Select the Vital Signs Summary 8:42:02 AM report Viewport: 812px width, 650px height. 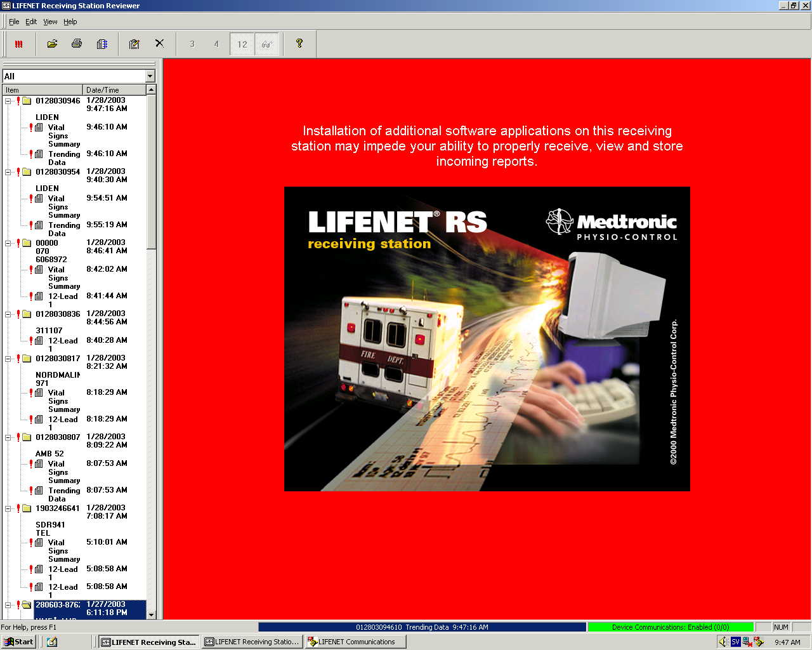pyautogui.click(x=64, y=278)
